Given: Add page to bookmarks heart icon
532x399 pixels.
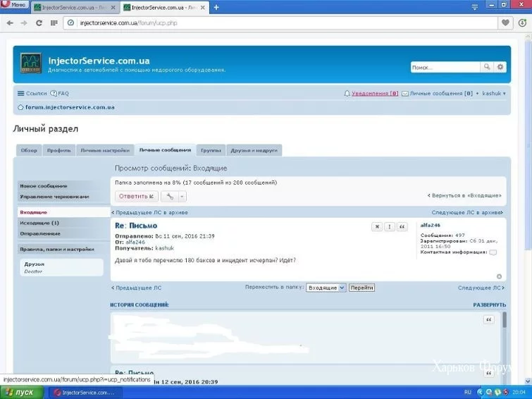Looking at the screenshot, I should [505, 23].
